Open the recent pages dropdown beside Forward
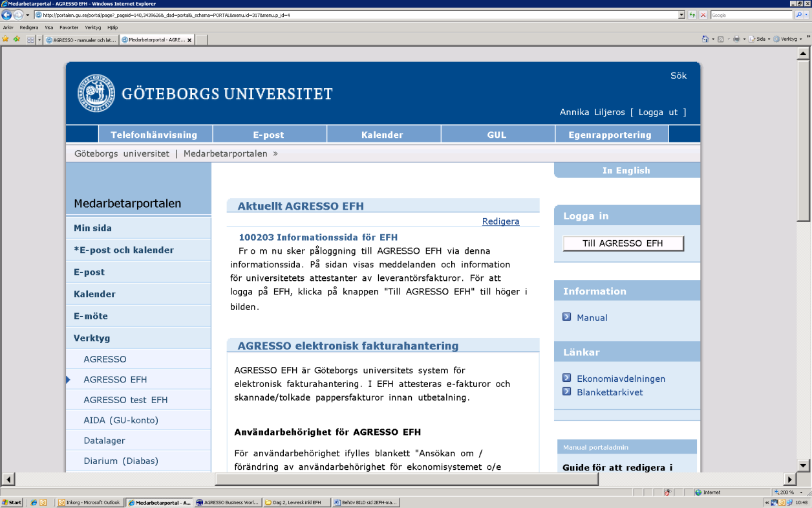 pos(28,15)
